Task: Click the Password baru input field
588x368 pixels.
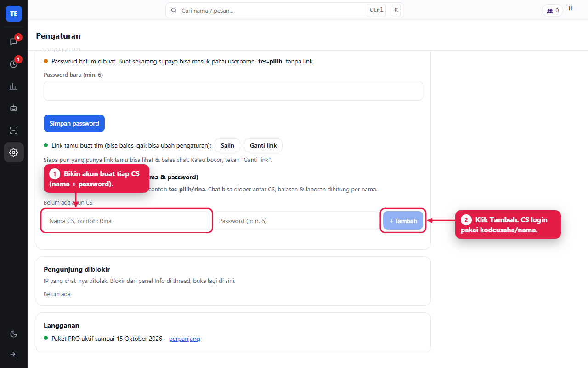Action: 233,91
